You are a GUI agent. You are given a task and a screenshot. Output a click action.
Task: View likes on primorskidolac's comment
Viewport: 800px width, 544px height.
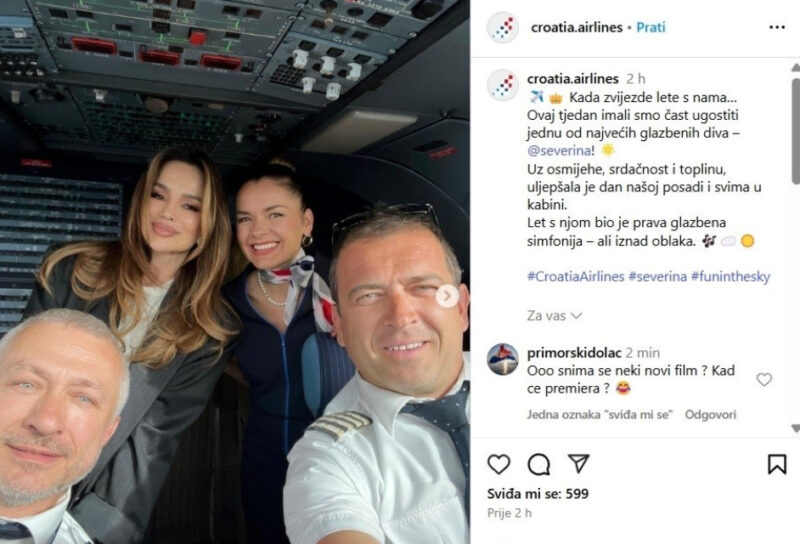599,414
